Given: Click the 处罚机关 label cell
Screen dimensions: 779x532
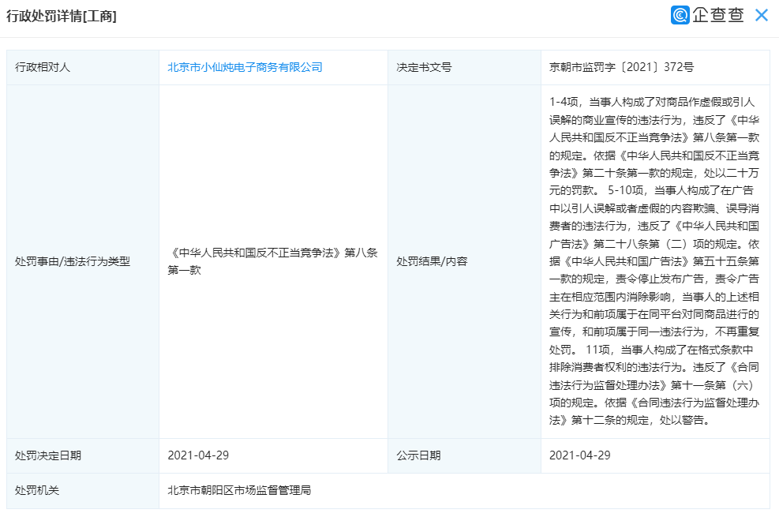Looking at the screenshot, I should (82, 491).
